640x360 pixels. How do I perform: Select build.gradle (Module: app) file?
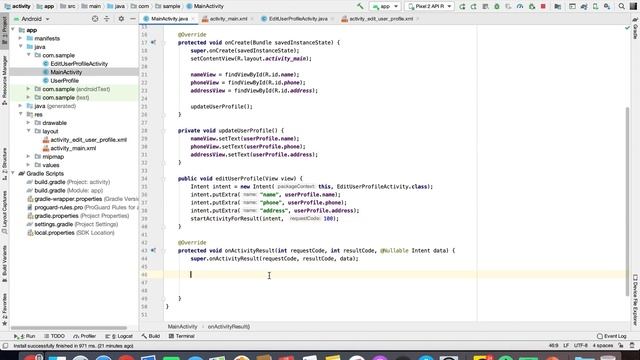[68, 191]
